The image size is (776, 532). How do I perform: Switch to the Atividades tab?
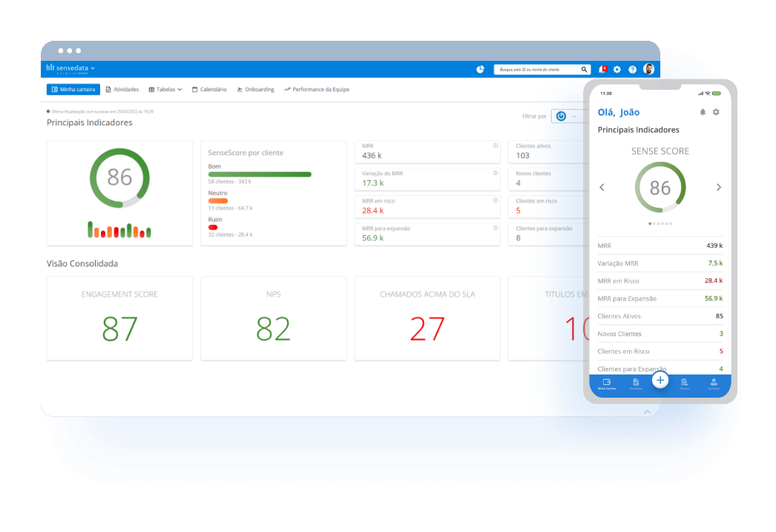click(122, 89)
